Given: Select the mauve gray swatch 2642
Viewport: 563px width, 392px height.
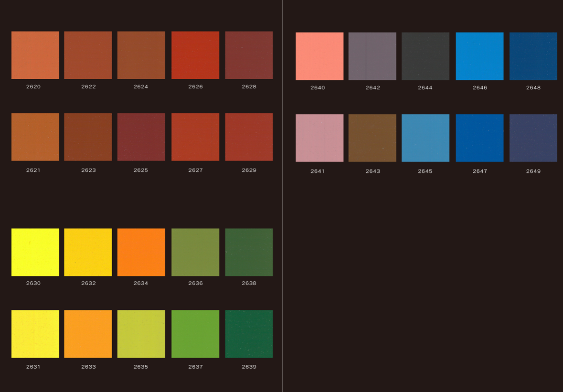Looking at the screenshot, I should [372, 56].
